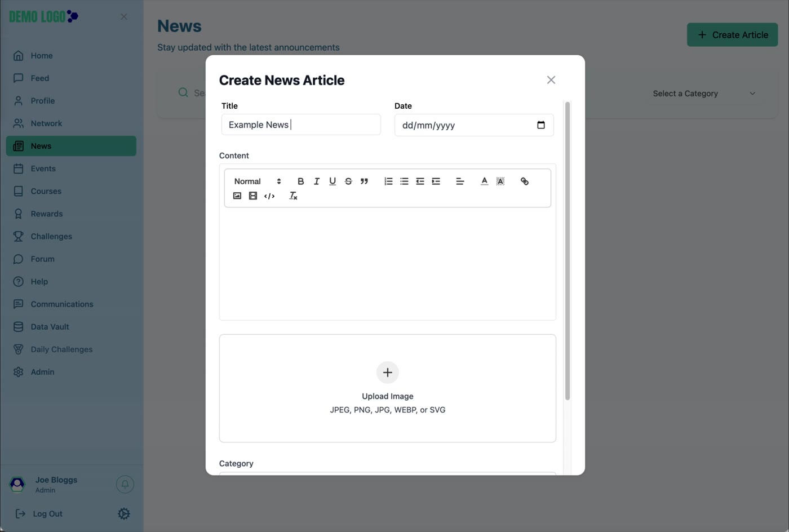Click into the Content editor area
789x532 pixels.
[x=388, y=263]
